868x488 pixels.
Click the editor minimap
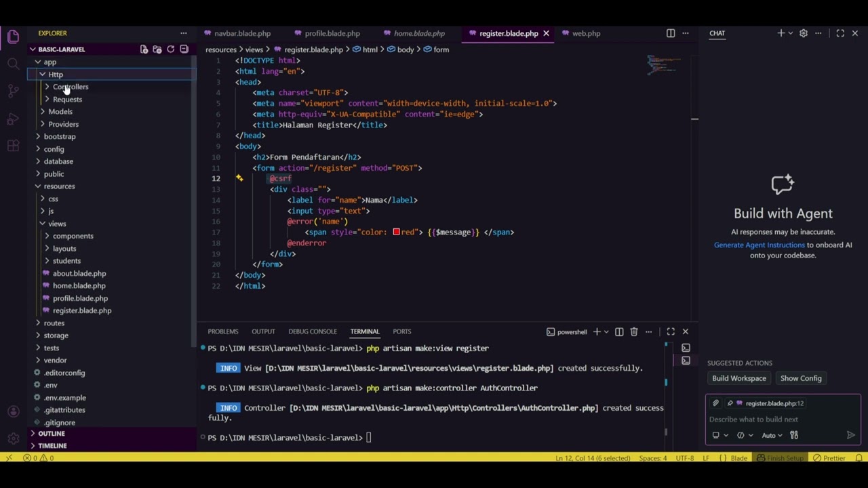[665, 64]
